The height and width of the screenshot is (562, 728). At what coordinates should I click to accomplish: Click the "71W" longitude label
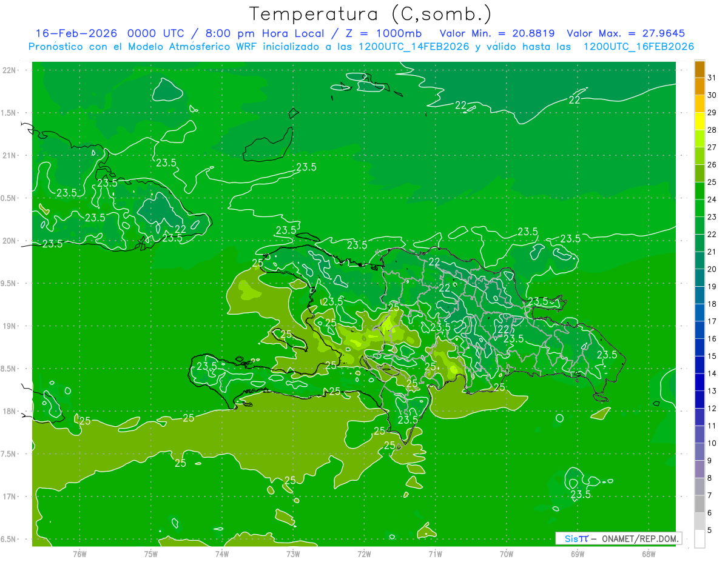pyautogui.click(x=435, y=554)
